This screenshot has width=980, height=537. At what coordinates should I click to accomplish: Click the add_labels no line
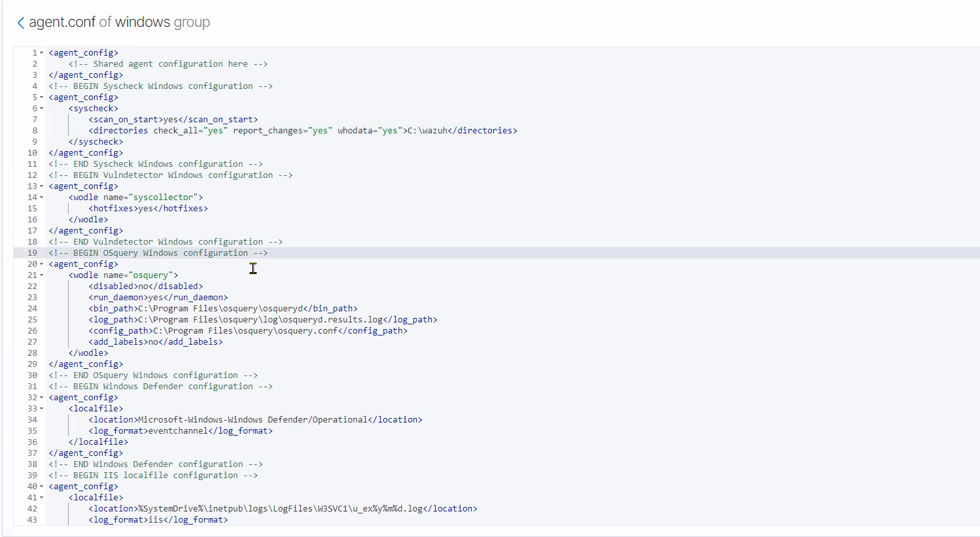point(156,341)
